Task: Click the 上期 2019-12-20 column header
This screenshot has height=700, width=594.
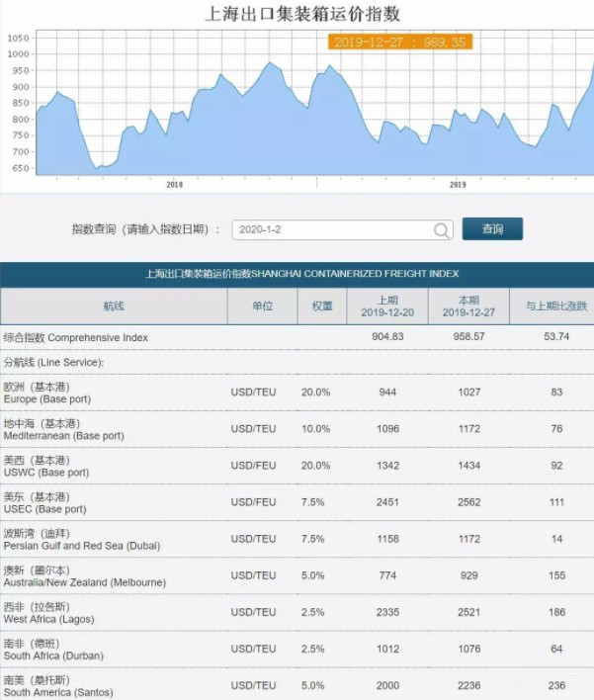Action: 387,306
